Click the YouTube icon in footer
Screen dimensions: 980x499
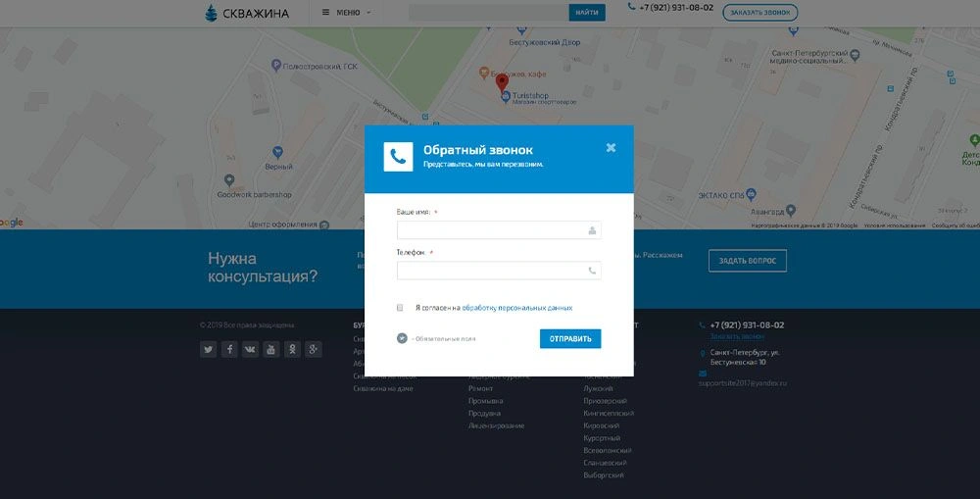click(x=271, y=349)
